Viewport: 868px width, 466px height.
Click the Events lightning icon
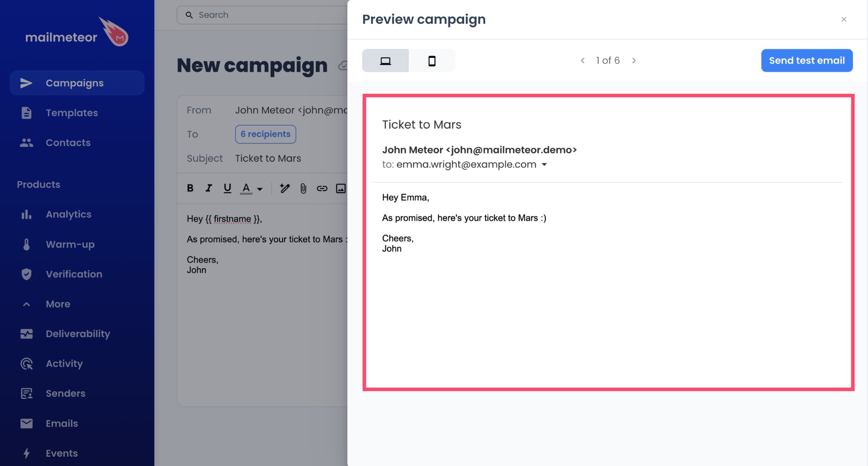(26, 453)
